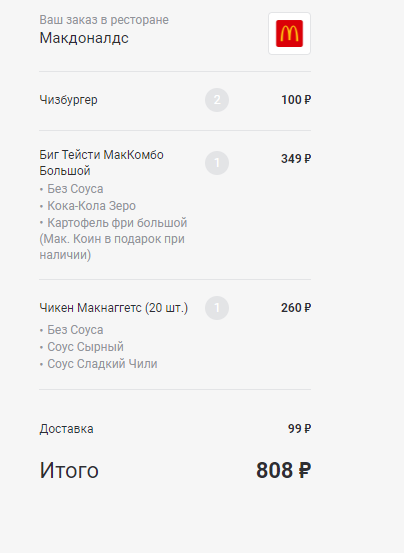404x553 pixels.
Task: Click the Итого total label
Action: 69,470
